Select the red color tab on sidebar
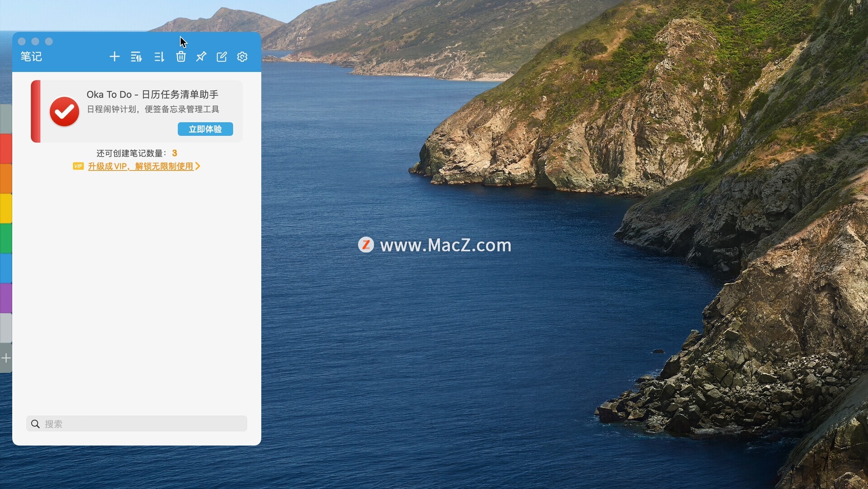Viewport: 868px width, 489px height. click(x=6, y=148)
